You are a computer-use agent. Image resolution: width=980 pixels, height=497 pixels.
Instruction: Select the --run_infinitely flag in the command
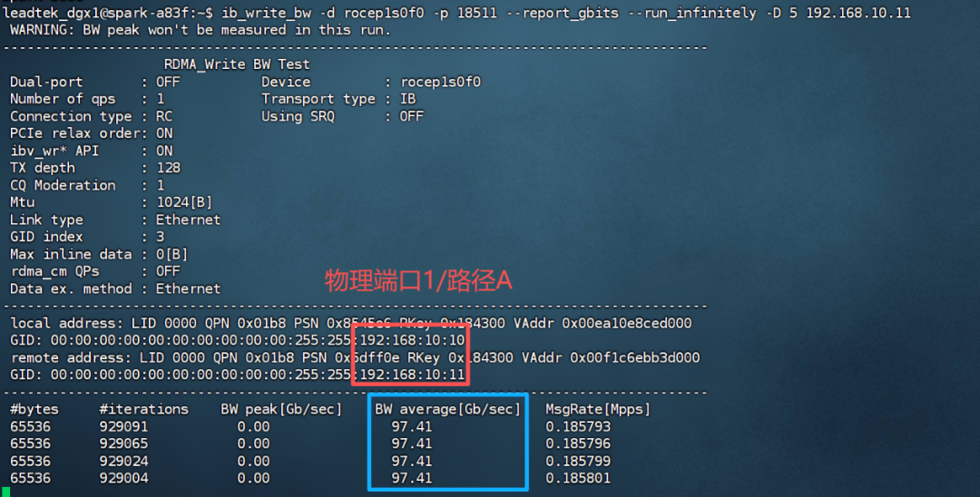click(x=691, y=13)
